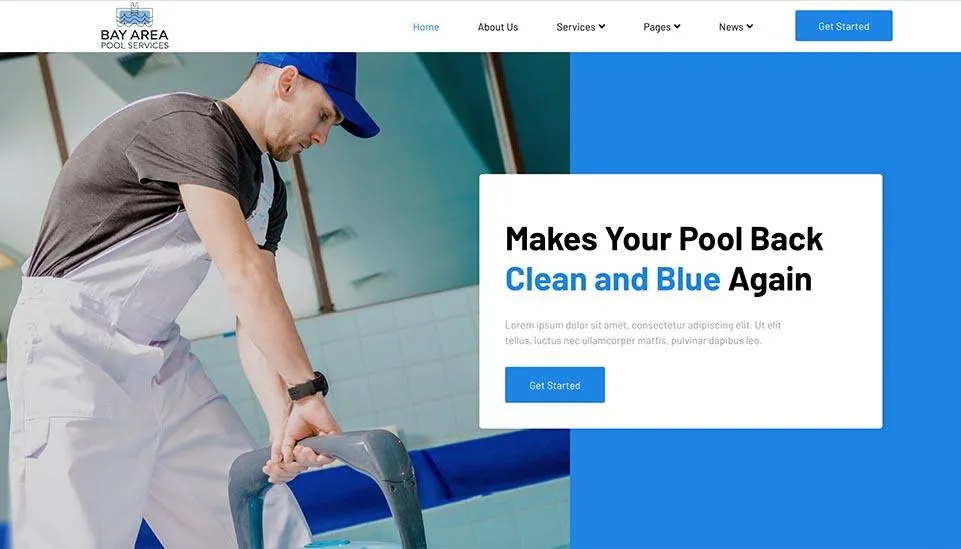Viewport: 961px width, 549px height.
Task: Go to the Home nav link
Action: coord(425,27)
